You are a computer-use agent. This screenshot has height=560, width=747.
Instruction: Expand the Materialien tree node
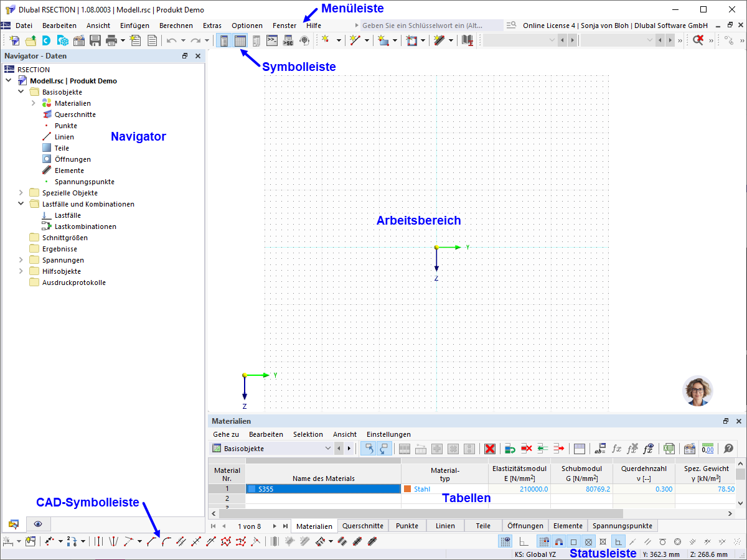point(33,103)
